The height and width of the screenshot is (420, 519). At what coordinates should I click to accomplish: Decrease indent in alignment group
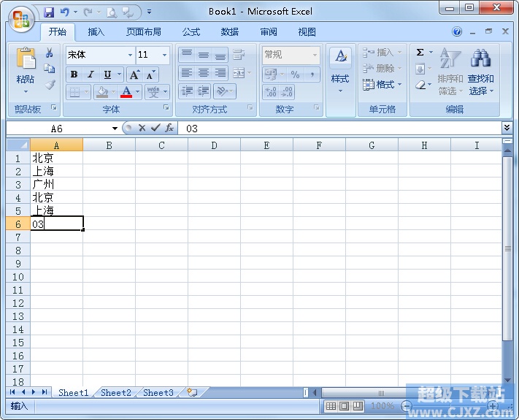(187, 91)
